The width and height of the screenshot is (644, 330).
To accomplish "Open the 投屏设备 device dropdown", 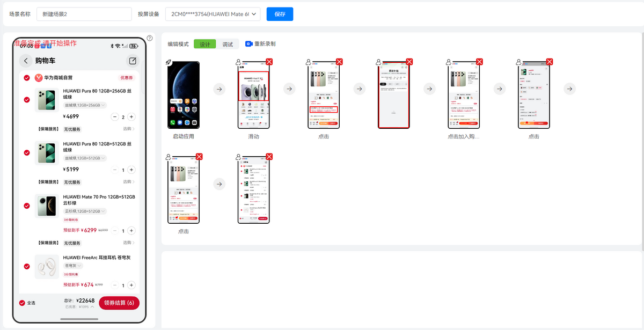I will pyautogui.click(x=213, y=14).
